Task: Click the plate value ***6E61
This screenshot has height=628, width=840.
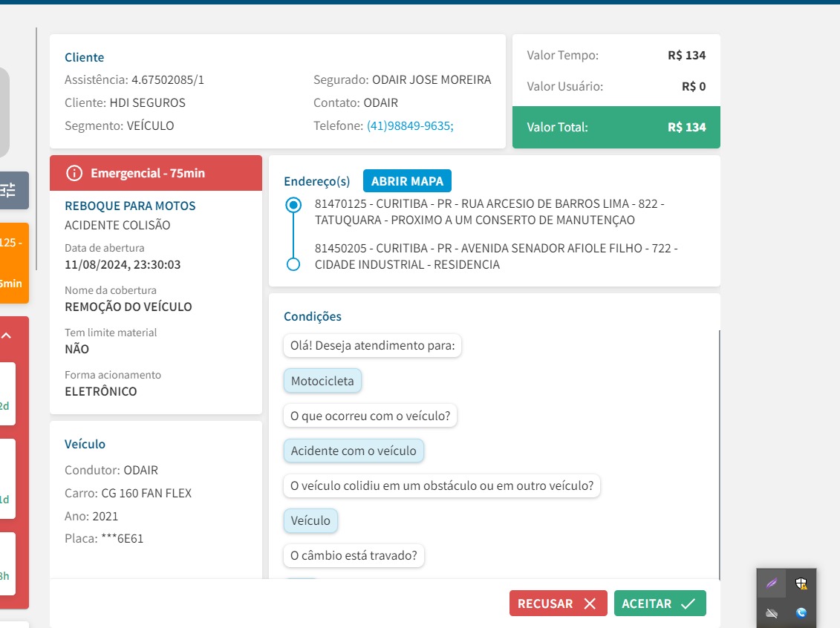Action: click(122, 539)
